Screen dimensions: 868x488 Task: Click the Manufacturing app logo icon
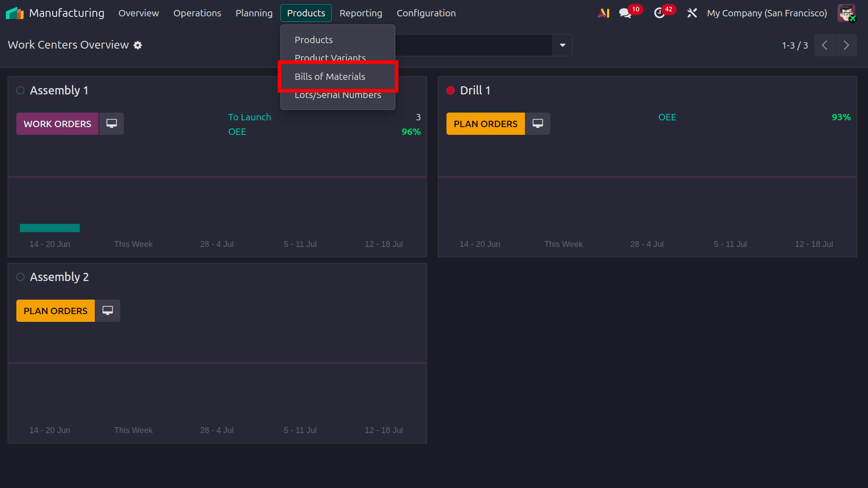tap(15, 13)
